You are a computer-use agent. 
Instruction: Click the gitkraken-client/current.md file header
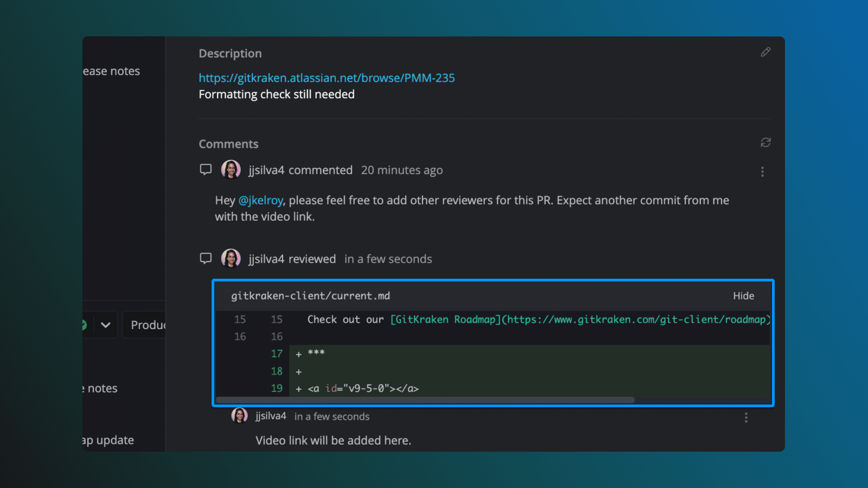310,296
